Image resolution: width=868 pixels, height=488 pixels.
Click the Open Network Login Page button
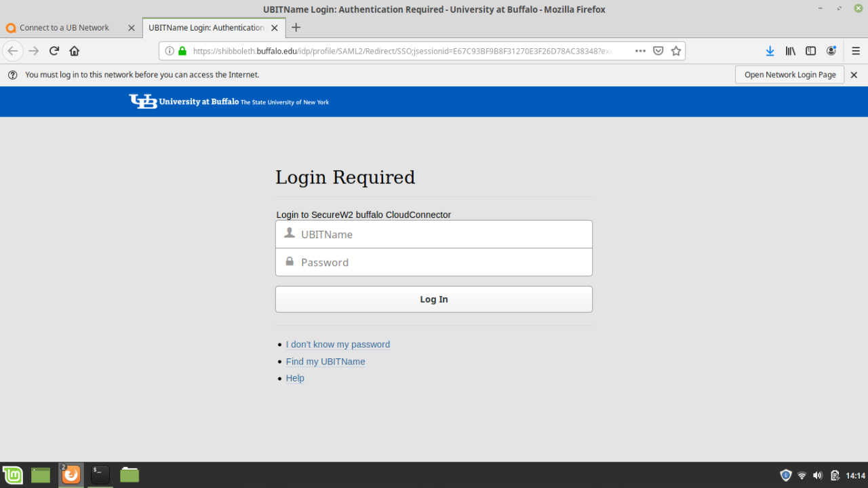(789, 75)
